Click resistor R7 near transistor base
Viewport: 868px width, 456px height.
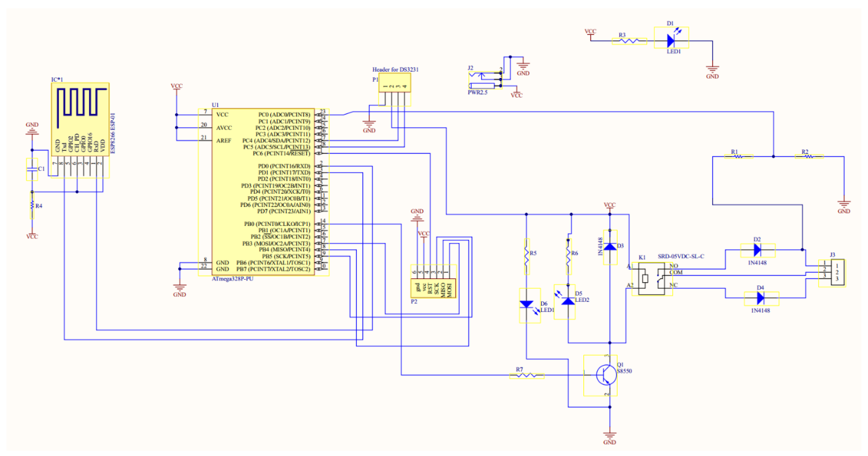click(x=526, y=375)
